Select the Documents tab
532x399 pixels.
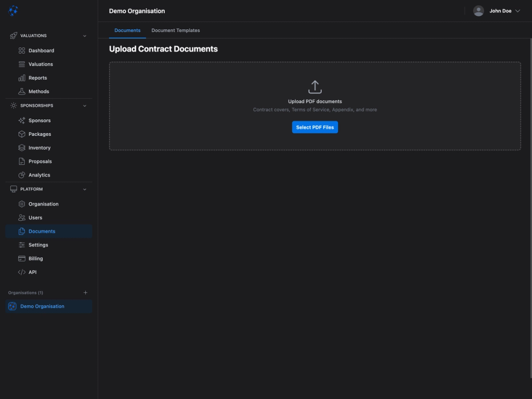coord(127,30)
